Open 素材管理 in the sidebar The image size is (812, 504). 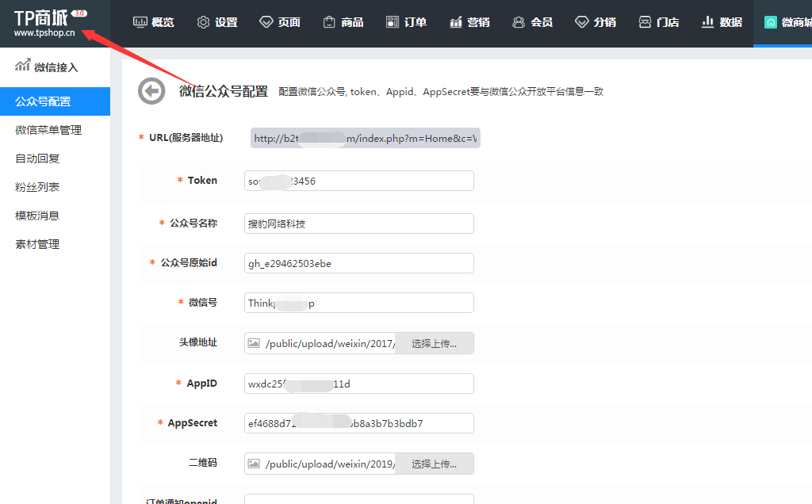(37, 244)
